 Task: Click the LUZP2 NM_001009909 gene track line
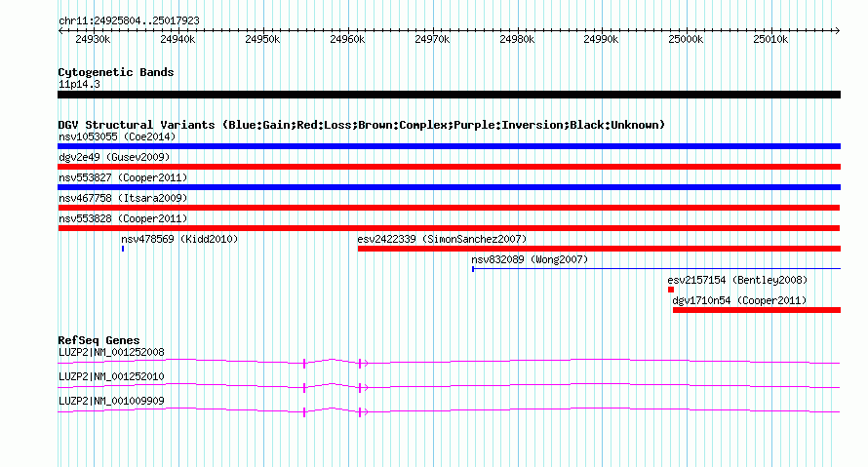pyautogui.click(x=449, y=411)
